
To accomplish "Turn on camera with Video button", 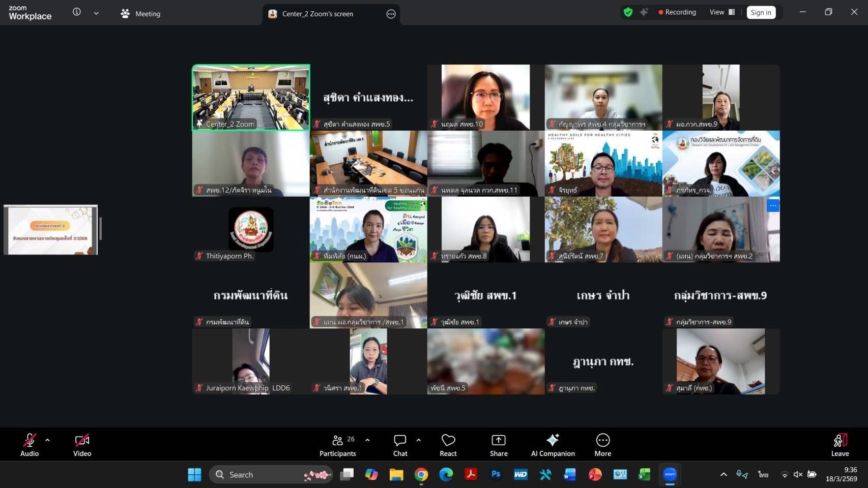I will 82,445.
